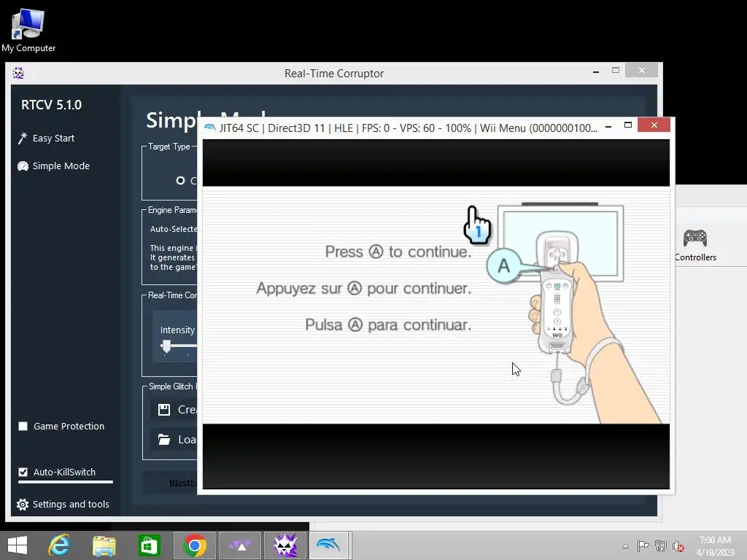Launch Internet Explorer from taskbar
Screen dimensions: 747x560
[59, 545]
